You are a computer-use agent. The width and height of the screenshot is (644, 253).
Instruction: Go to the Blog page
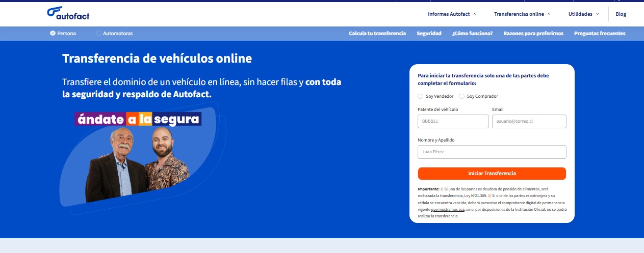click(621, 14)
